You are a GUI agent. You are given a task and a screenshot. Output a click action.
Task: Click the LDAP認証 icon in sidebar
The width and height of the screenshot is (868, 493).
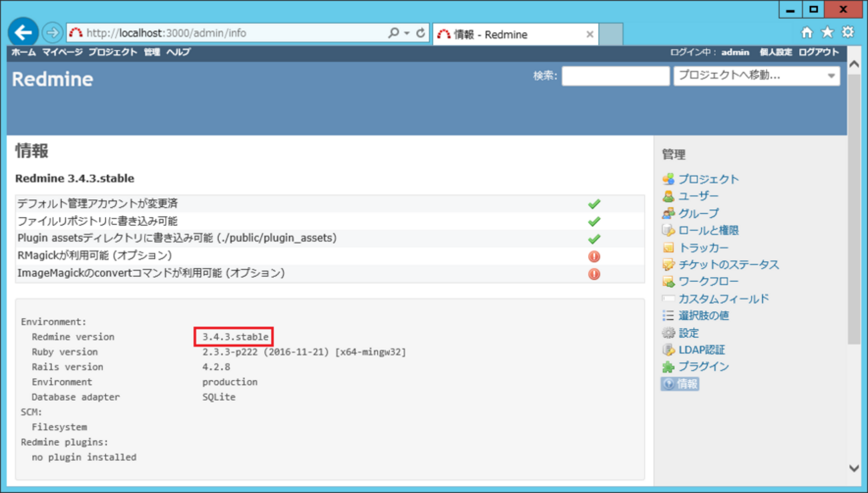pos(668,349)
